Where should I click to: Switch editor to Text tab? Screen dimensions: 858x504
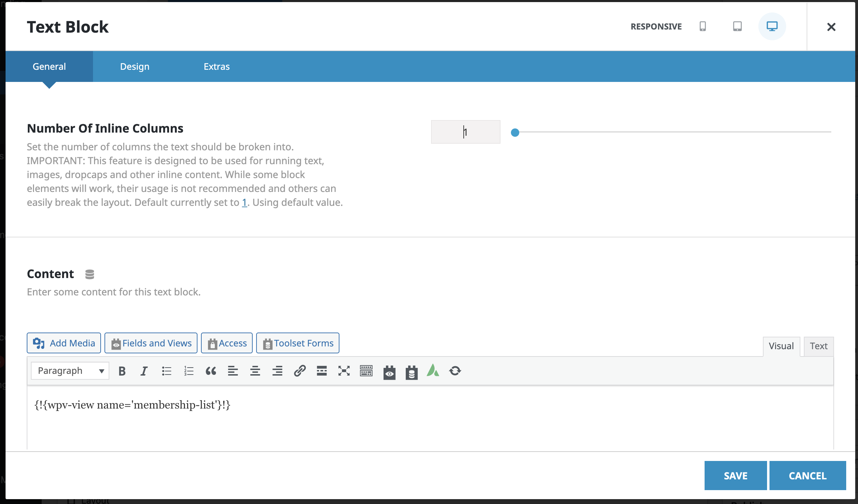tap(818, 346)
